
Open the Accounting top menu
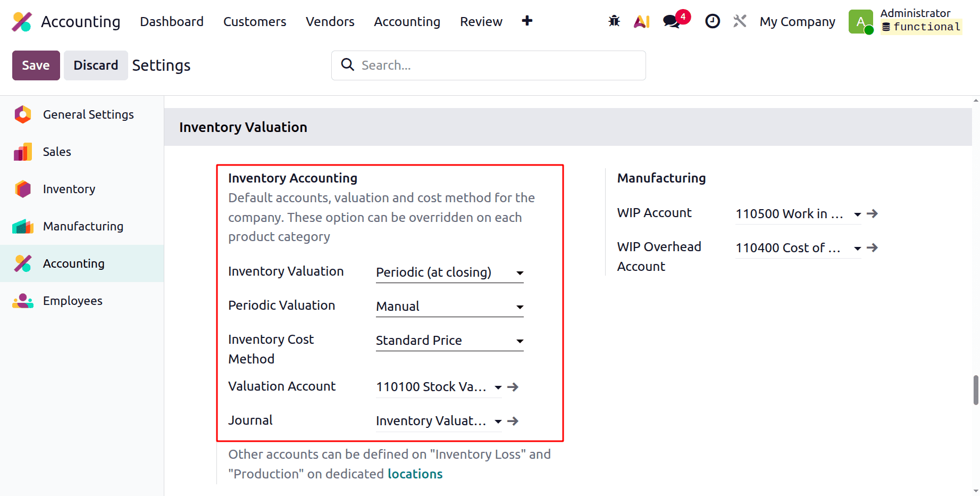407,21
